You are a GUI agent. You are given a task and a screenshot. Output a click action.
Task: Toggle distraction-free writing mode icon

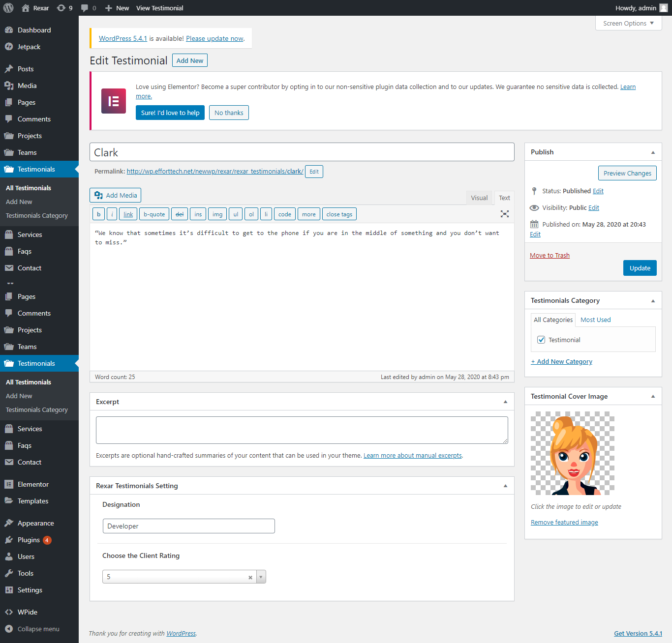[504, 214]
